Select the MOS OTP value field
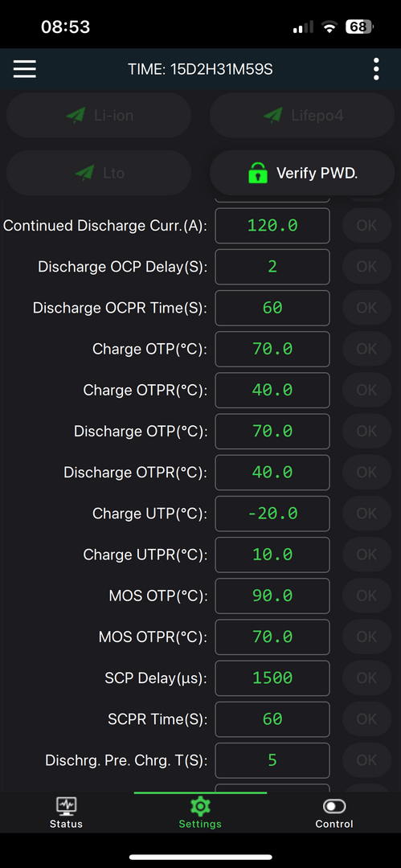Image resolution: width=401 pixels, height=868 pixels. [272, 596]
